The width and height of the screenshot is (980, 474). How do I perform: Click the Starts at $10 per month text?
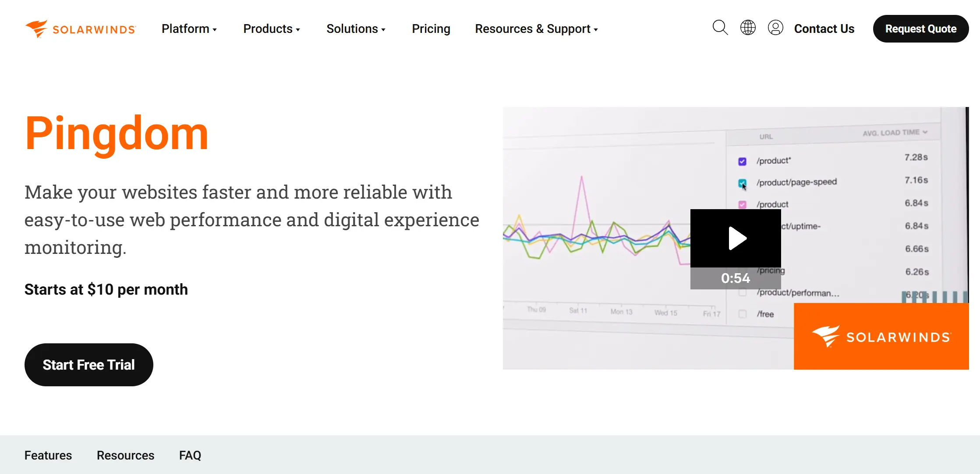[106, 289]
